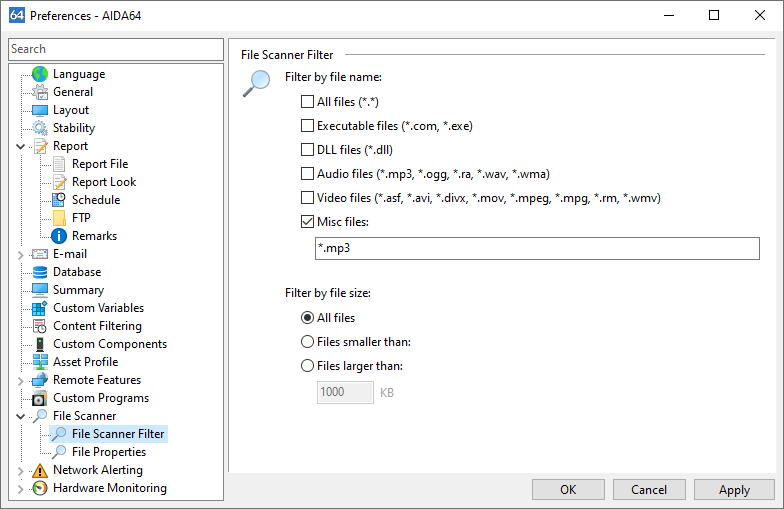This screenshot has height=509, width=784.
Task: Click the General settings icon
Action: [40, 92]
